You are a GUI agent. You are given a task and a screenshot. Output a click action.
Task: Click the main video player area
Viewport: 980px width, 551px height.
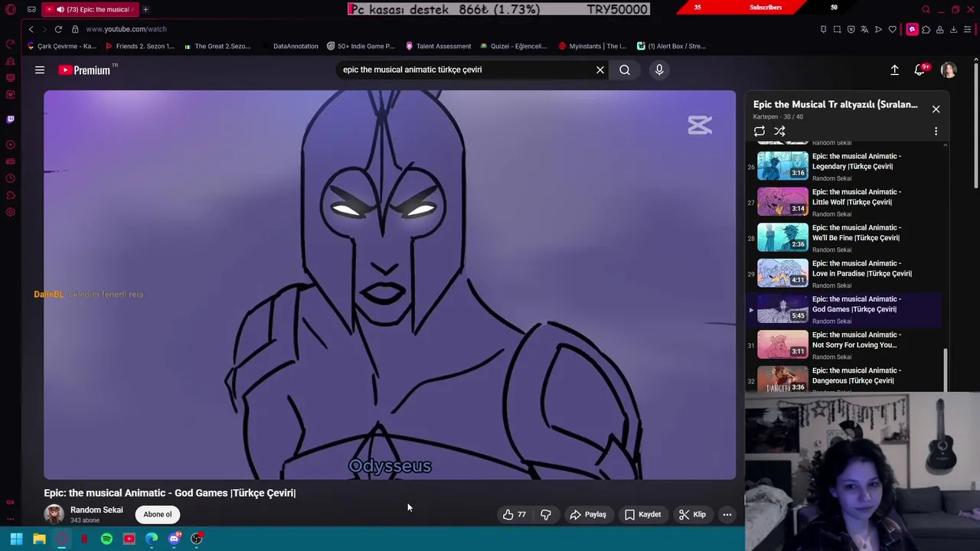point(390,285)
